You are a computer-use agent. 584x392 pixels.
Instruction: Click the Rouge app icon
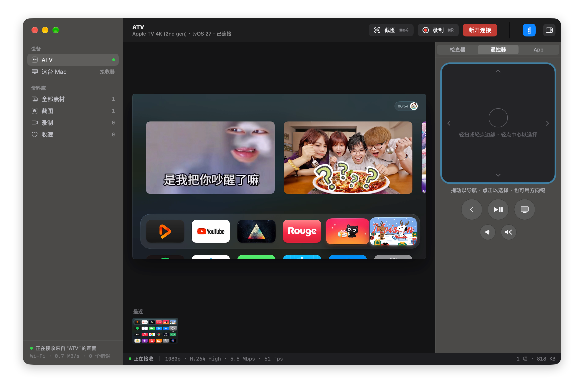coord(302,231)
